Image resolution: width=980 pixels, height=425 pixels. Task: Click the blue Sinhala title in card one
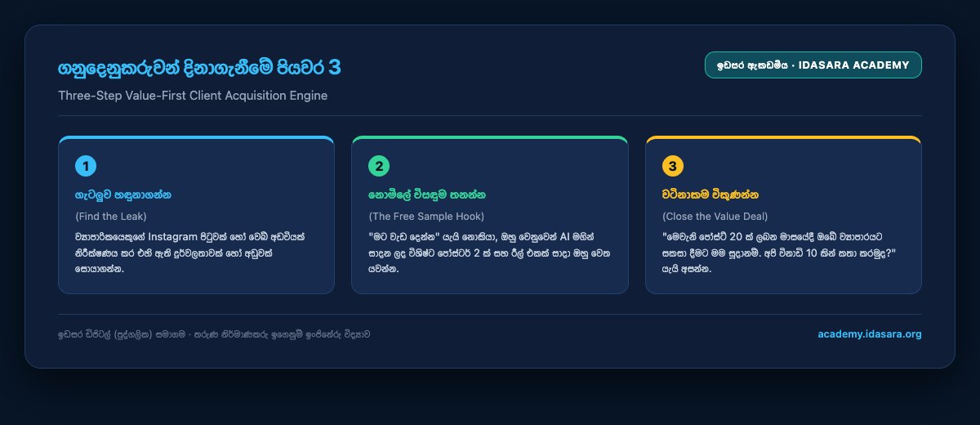click(x=123, y=195)
